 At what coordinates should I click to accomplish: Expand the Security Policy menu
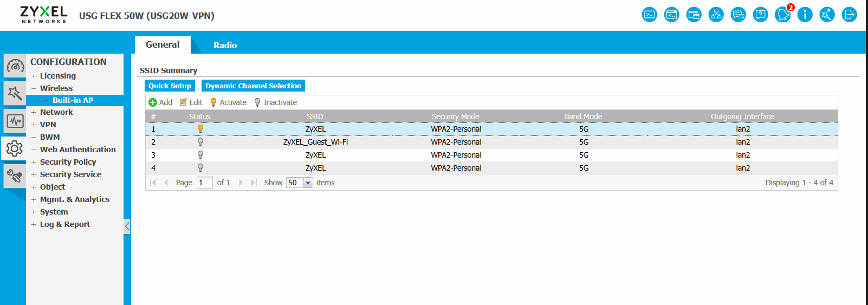[34, 162]
